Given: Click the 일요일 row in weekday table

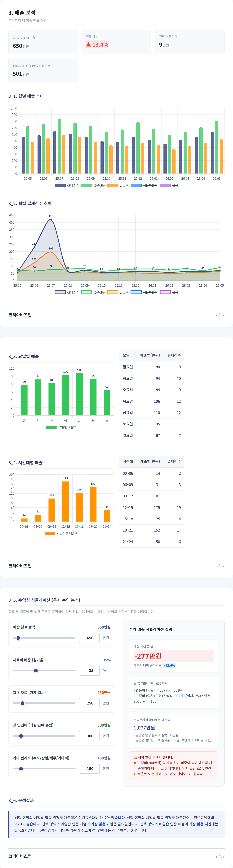Looking at the screenshot, I should point(152,436).
